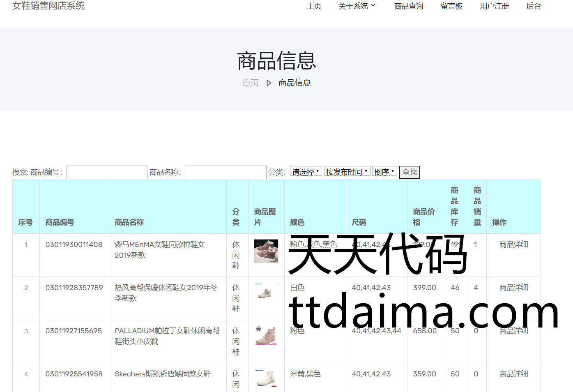Click the 女鞋销售网店系统 site title

48,6
